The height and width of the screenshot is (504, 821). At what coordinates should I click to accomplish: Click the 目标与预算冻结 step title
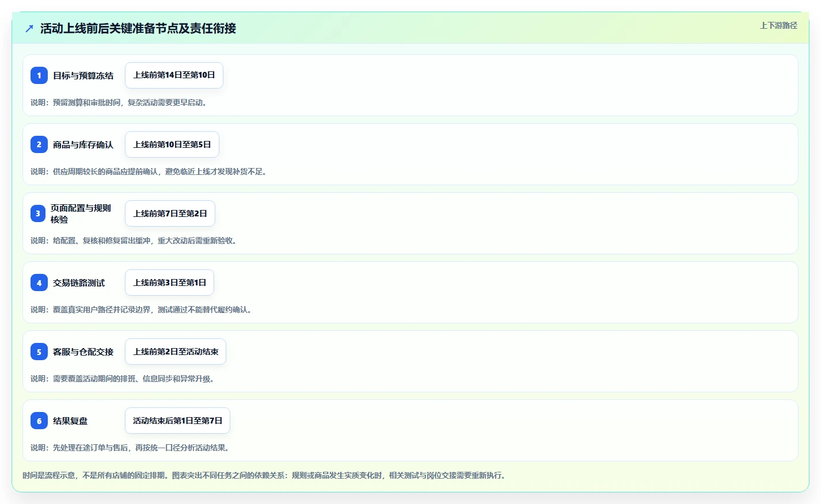[x=83, y=75]
